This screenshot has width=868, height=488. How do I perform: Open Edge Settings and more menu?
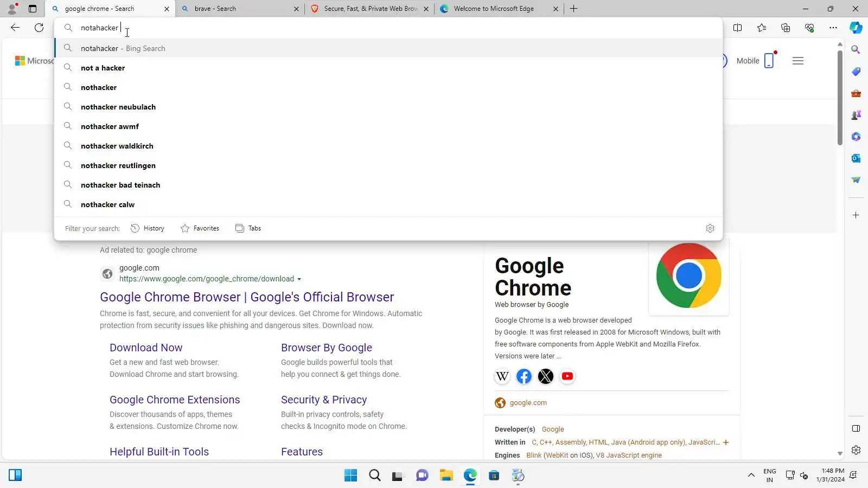833,28
